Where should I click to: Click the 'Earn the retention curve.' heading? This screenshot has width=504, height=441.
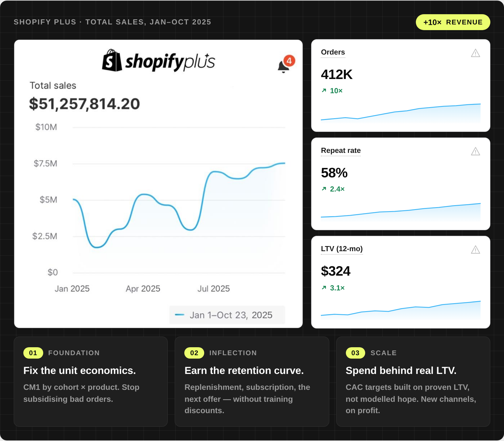(244, 371)
